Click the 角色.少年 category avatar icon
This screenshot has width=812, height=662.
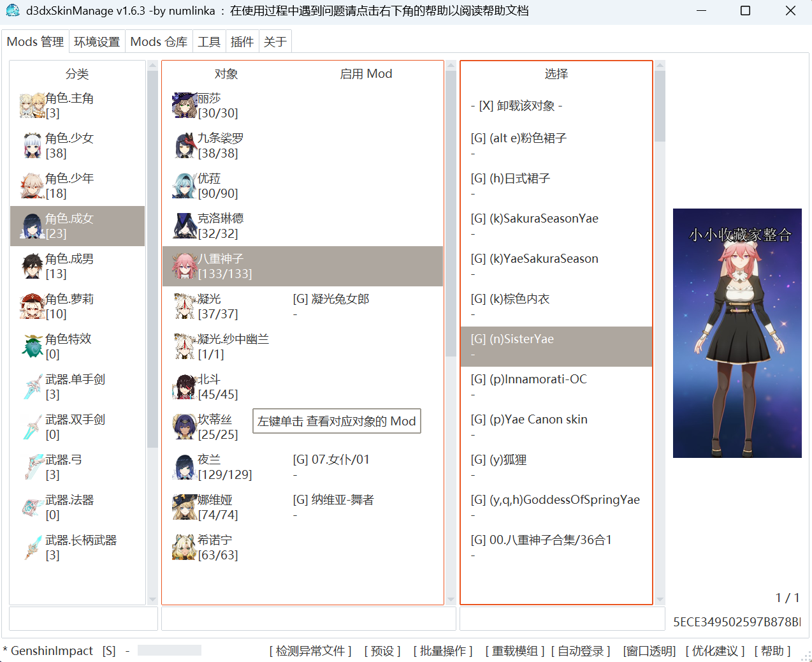(x=32, y=186)
